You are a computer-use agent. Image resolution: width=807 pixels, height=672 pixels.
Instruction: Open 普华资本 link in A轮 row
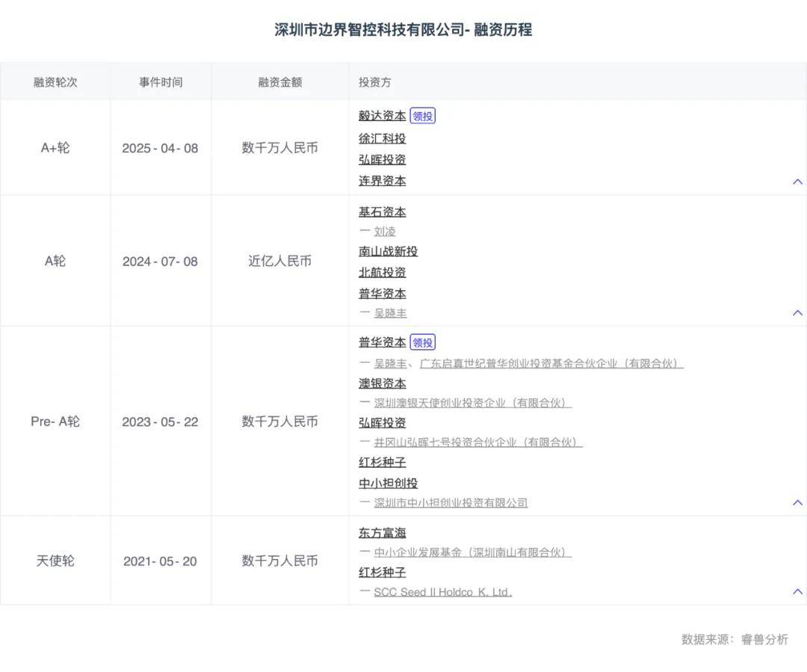point(382,294)
